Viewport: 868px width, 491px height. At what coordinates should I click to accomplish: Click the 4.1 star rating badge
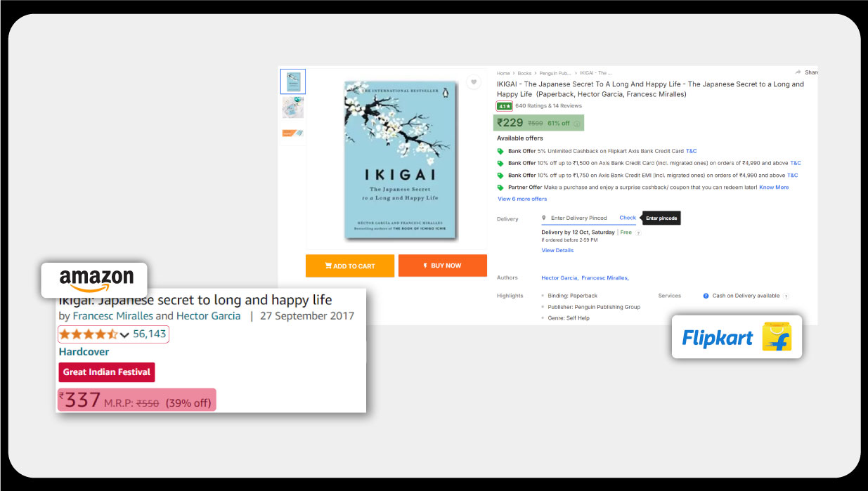pos(504,106)
